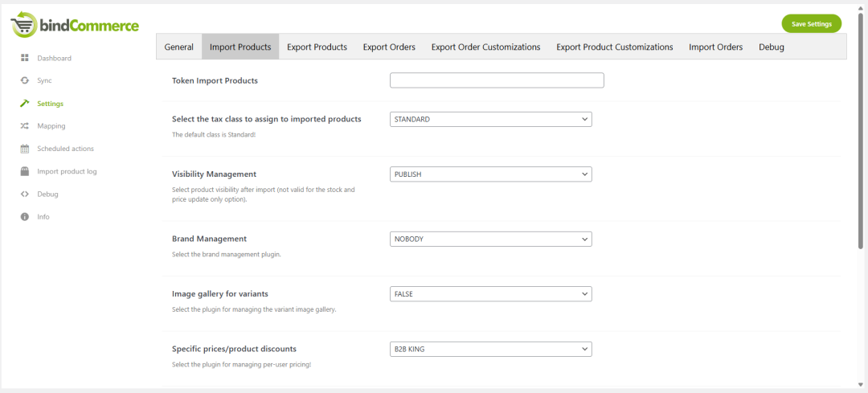
Task: Open the Brand Management NOBODY dropdown
Action: (491, 239)
